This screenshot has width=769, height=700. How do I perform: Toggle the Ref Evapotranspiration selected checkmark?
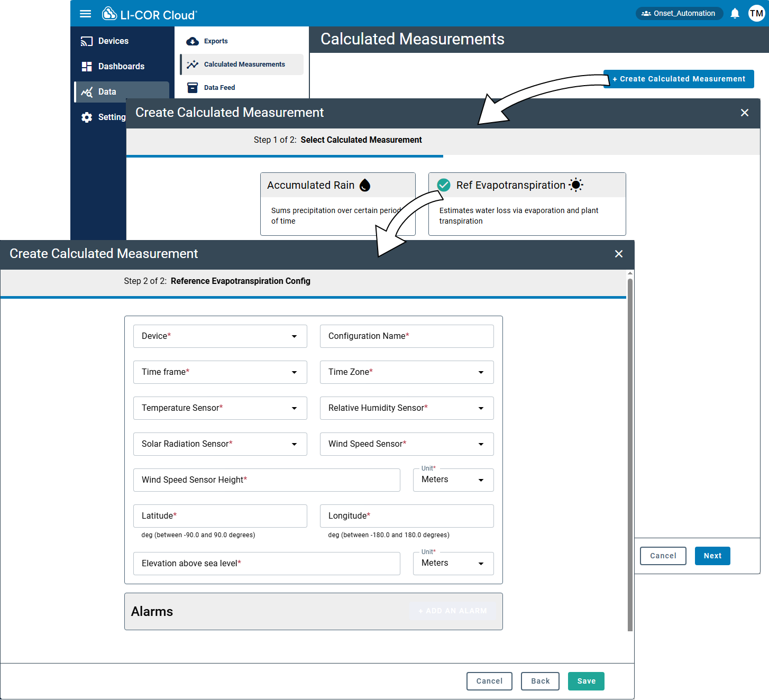coord(444,185)
